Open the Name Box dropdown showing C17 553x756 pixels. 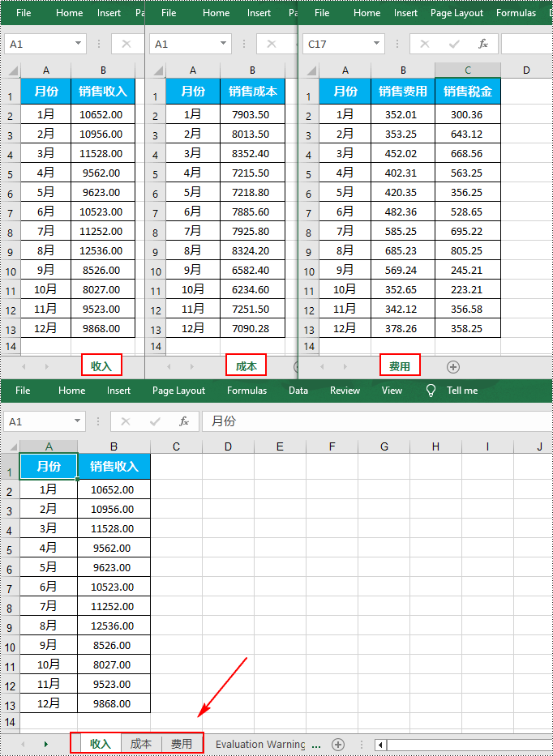click(376, 45)
